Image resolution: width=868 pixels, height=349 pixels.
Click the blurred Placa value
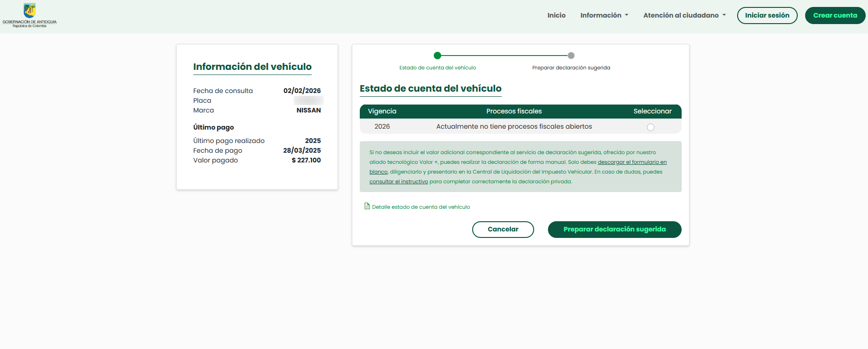[x=308, y=100]
